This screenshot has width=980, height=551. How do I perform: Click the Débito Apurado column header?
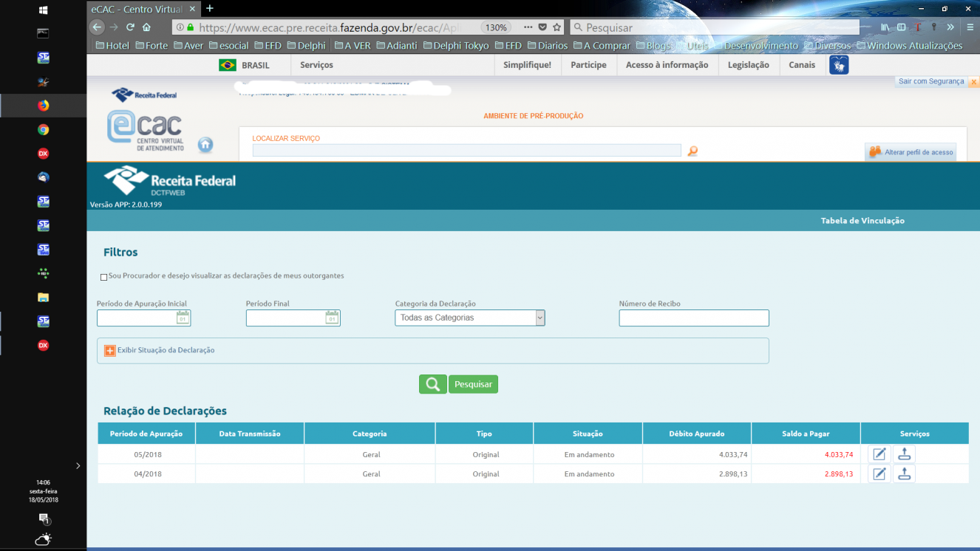(697, 434)
